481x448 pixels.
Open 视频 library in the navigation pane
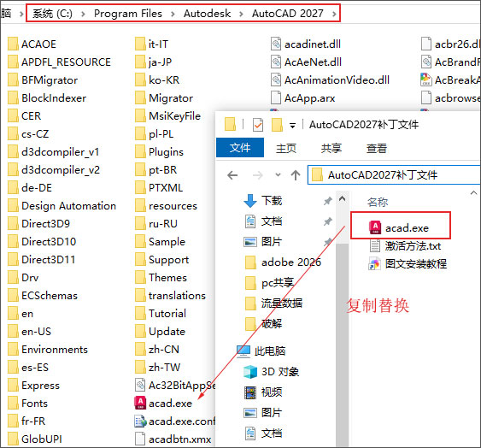263,392
